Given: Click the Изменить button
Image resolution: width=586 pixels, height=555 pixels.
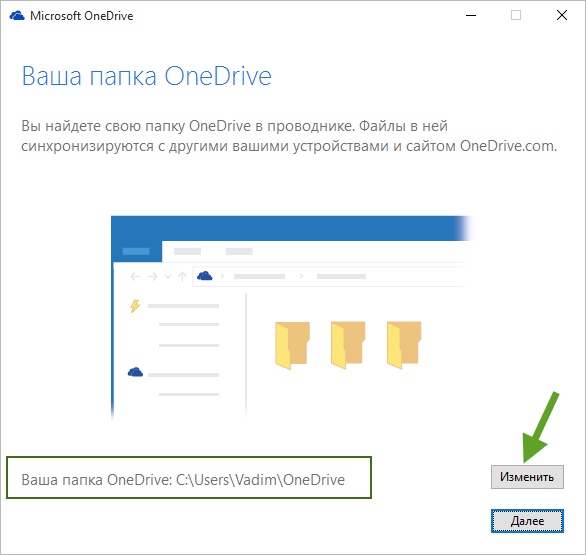Looking at the screenshot, I should [527, 477].
